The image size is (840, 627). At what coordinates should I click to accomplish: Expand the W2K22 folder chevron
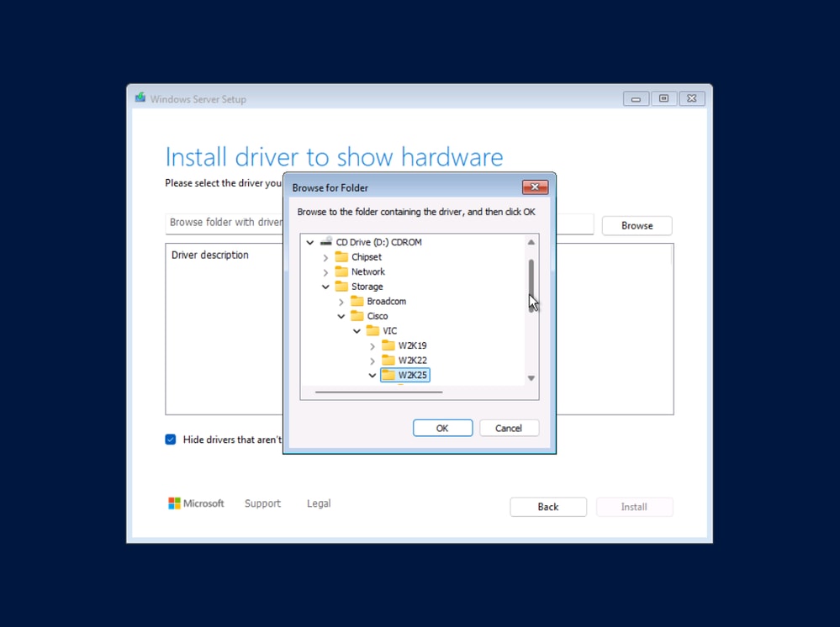[372, 360]
